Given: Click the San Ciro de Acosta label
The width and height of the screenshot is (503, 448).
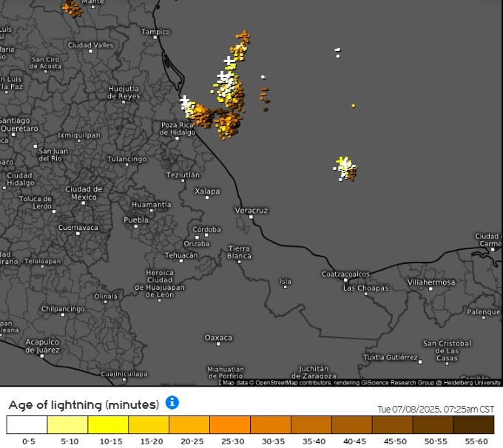Looking at the screenshot, I should click(46, 63).
